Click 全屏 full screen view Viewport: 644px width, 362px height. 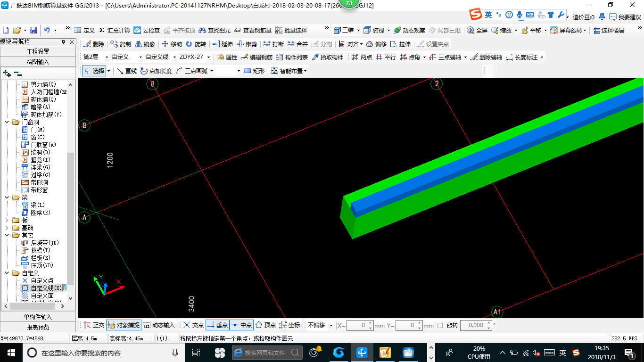(x=477, y=30)
